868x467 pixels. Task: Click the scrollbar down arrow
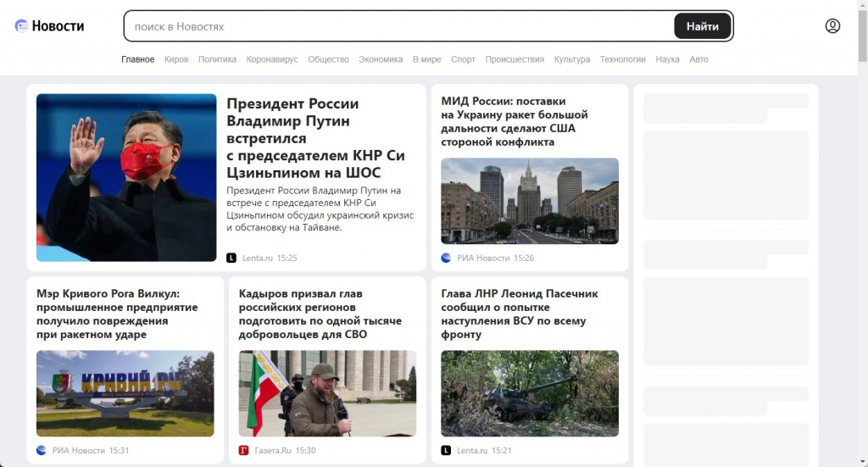[x=862, y=461]
